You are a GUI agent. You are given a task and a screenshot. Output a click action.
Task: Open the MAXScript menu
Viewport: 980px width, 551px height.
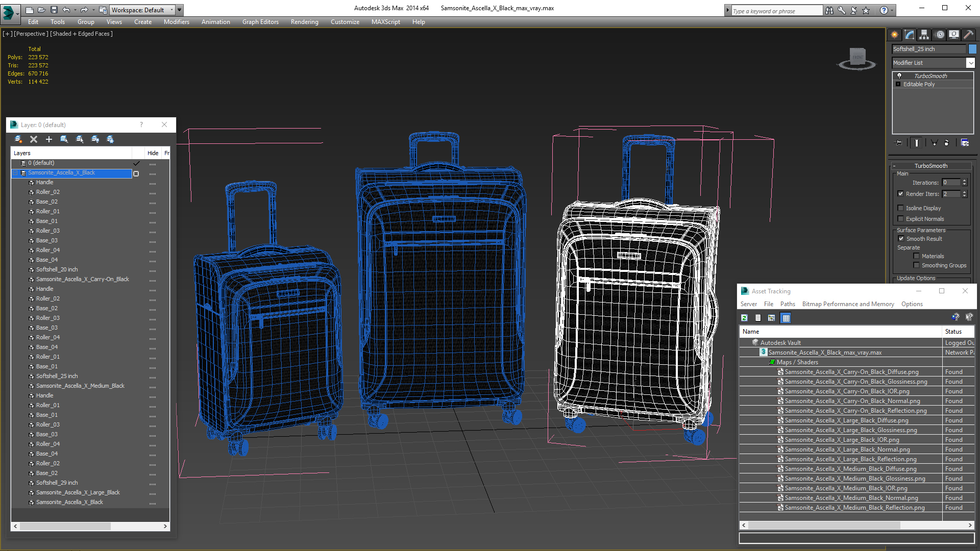click(x=385, y=22)
